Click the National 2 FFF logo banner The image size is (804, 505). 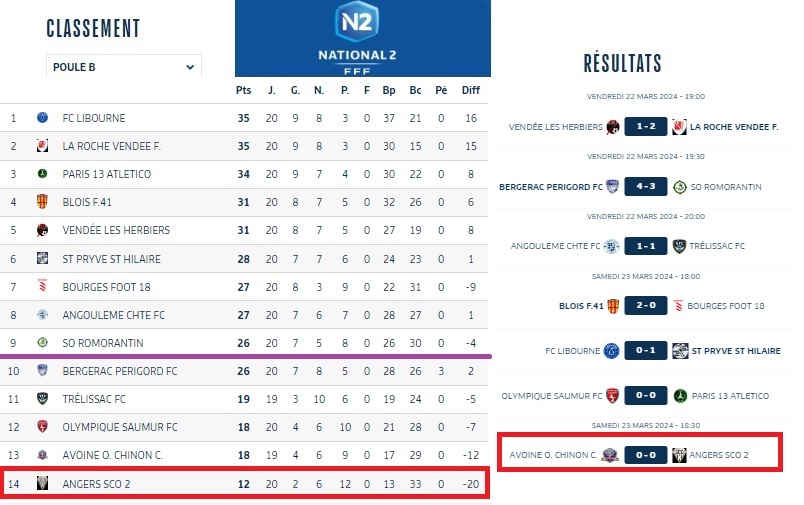coord(363,38)
